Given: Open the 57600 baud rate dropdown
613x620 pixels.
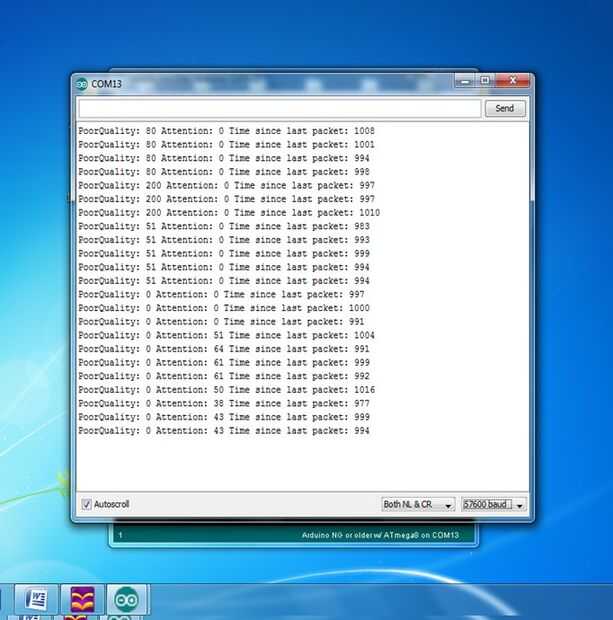Looking at the screenshot, I should coord(494,505).
